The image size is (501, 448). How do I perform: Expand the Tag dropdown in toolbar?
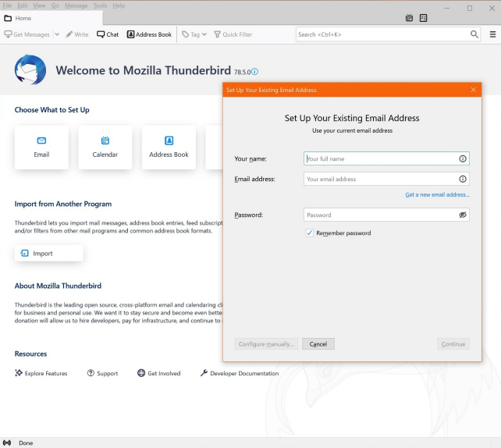(x=194, y=34)
